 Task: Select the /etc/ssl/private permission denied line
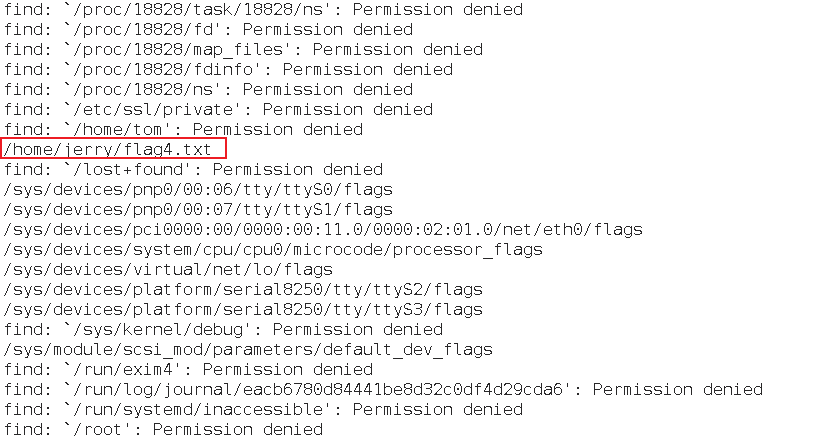(218, 110)
